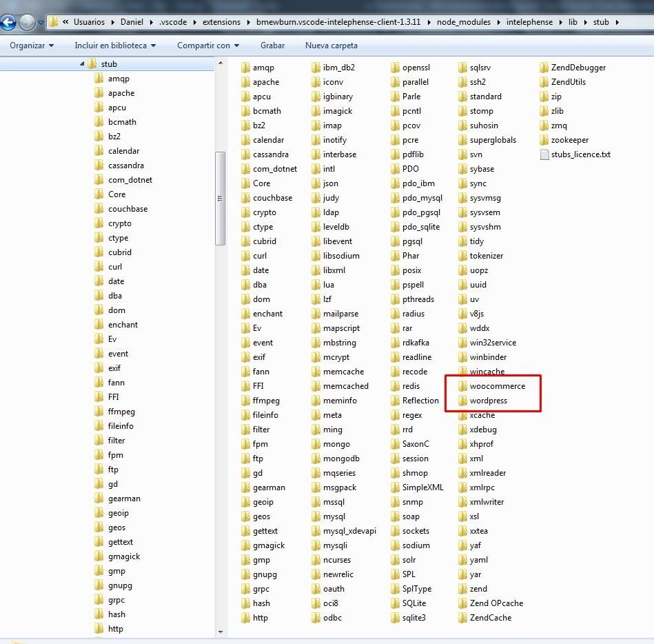Select the openssl folder icon
Viewport: 654px width, 644px height.
395,68
